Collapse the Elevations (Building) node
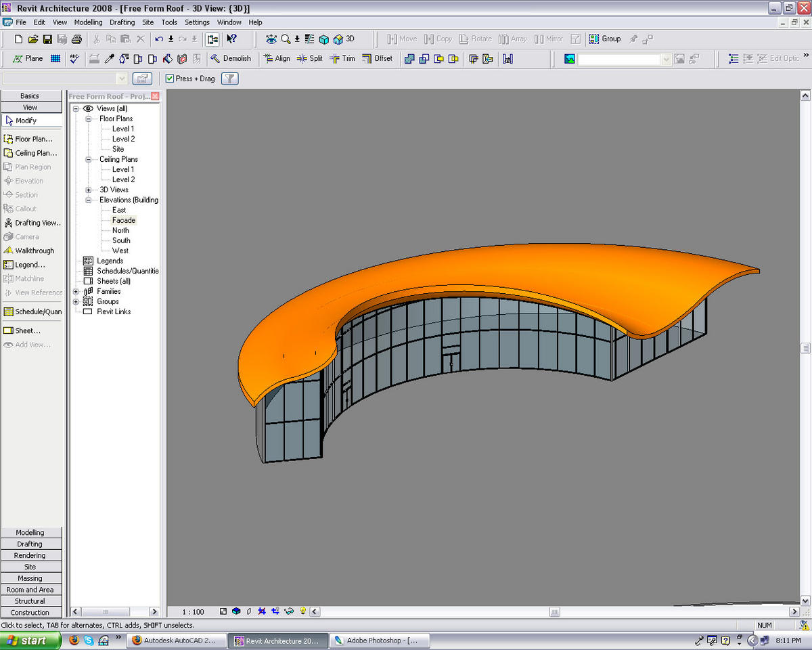This screenshot has width=812, height=650. pos(88,200)
